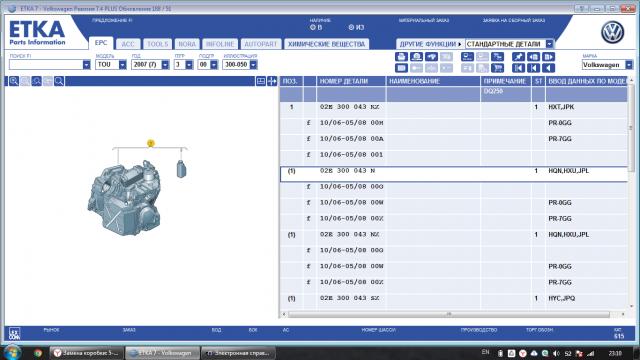Image resolution: width=640 pixels, height=360 pixels.
Task: Click the zoom-in magnifier above illustration
Action: tap(14, 81)
